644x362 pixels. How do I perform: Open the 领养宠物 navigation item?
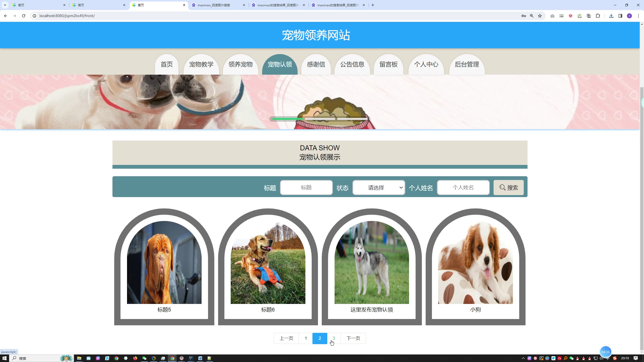point(240,64)
